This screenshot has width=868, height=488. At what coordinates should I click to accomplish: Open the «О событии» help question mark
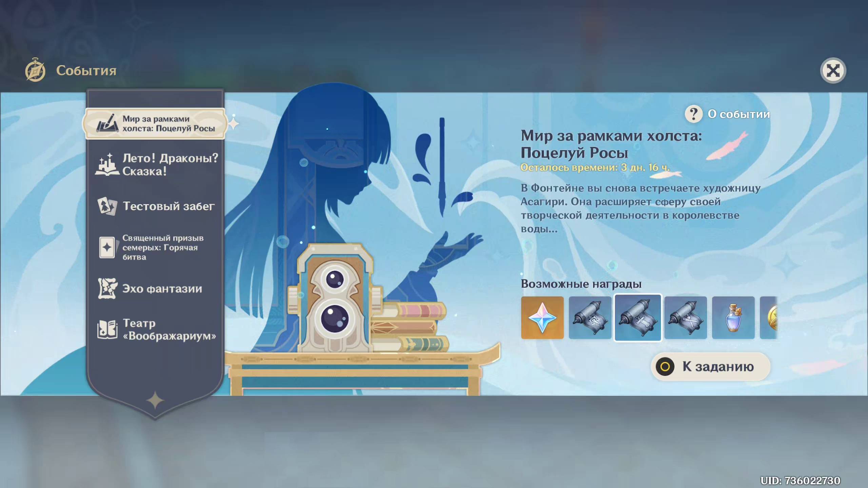[693, 114]
